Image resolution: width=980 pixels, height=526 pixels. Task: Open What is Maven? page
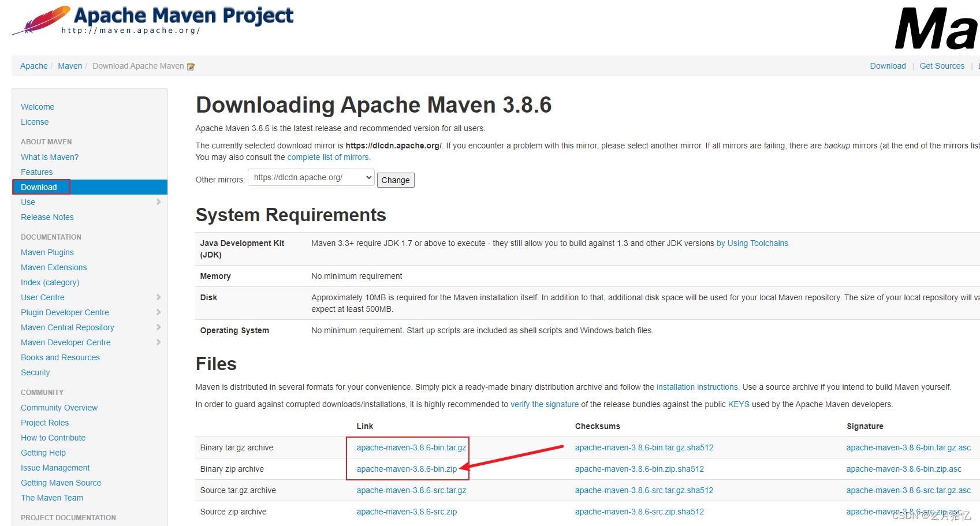pos(50,157)
